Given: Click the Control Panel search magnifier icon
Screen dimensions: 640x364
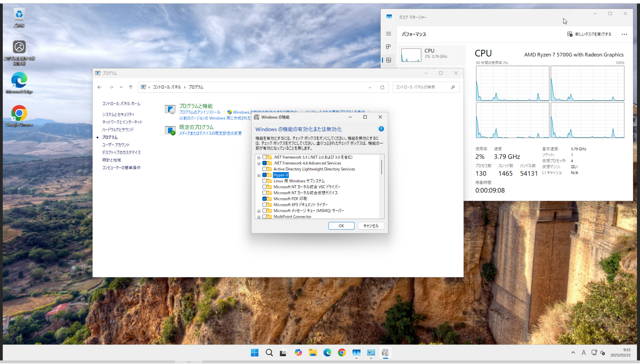Looking at the screenshot, I should [452, 87].
